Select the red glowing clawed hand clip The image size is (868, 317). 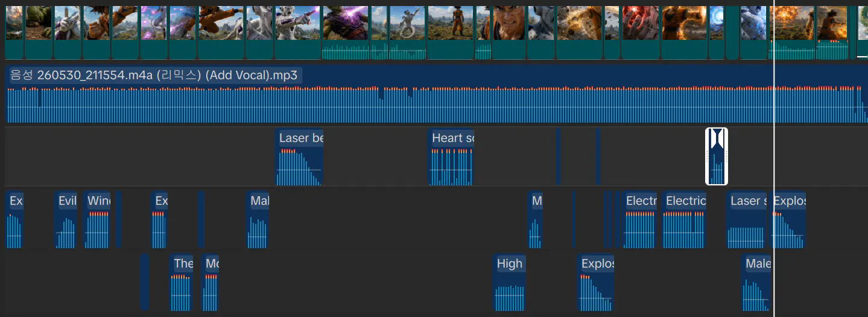coord(641,32)
